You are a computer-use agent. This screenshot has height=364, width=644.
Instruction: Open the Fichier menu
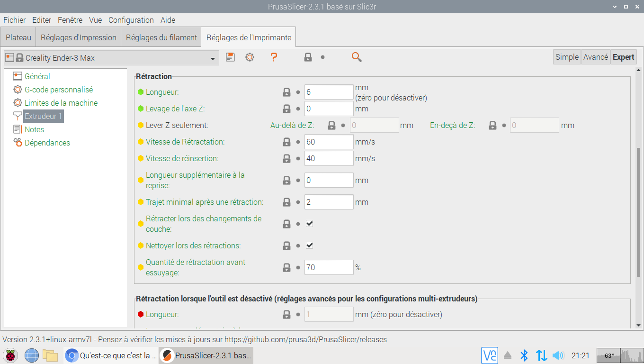coord(15,20)
